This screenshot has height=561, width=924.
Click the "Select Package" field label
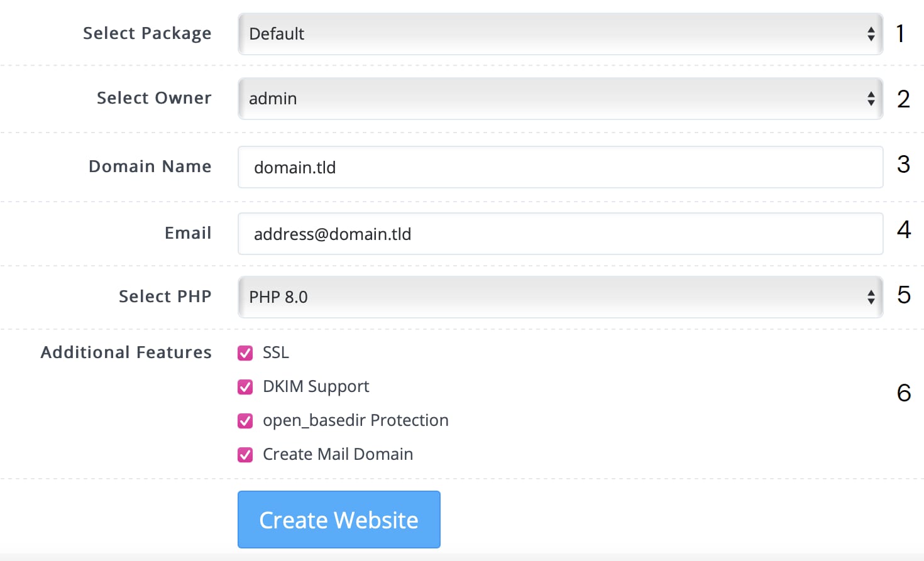[147, 33]
